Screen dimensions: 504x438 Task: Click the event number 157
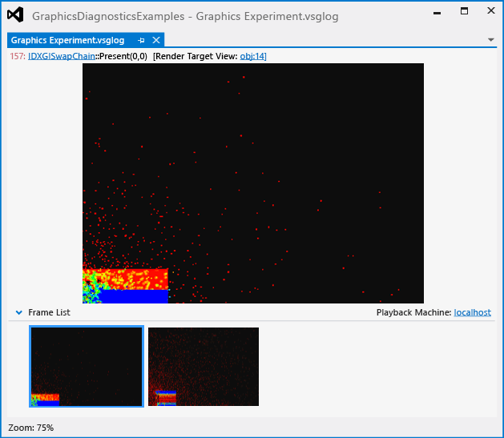click(x=17, y=56)
